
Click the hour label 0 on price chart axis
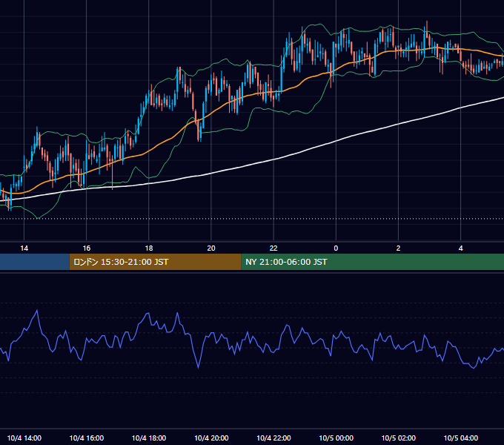[336, 248]
